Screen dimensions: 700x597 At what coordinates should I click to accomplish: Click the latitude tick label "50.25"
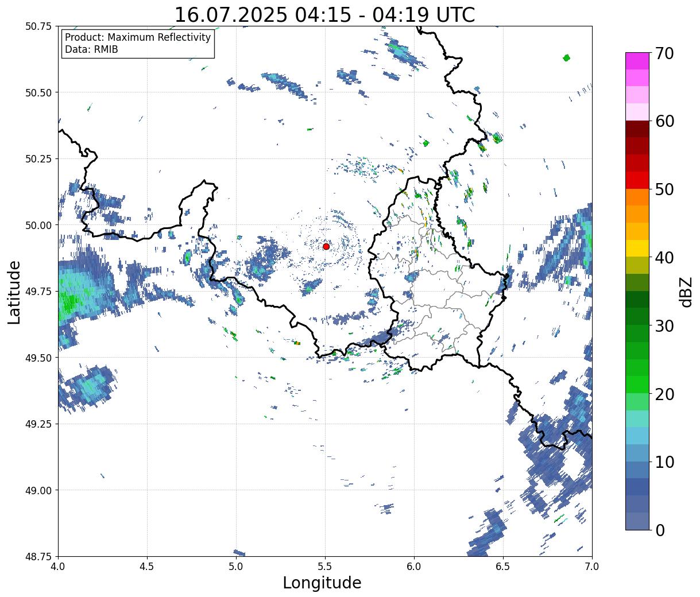38,159
